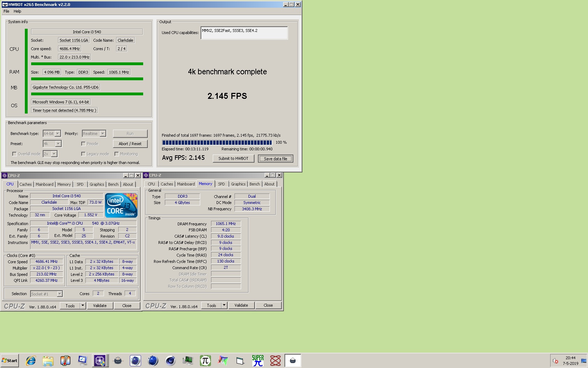The height and width of the screenshot is (368, 588).
Task: Open Tools dropdown arrow in left CPU-Z
Action: pyautogui.click(x=83, y=306)
